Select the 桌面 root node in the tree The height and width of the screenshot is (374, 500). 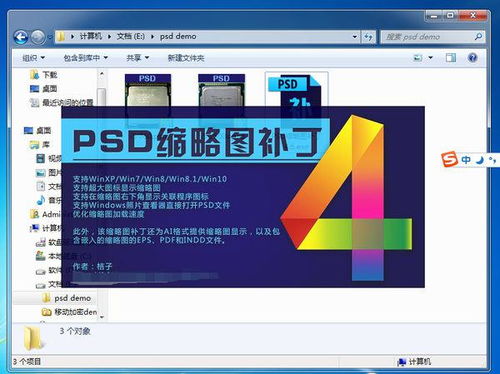38,130
